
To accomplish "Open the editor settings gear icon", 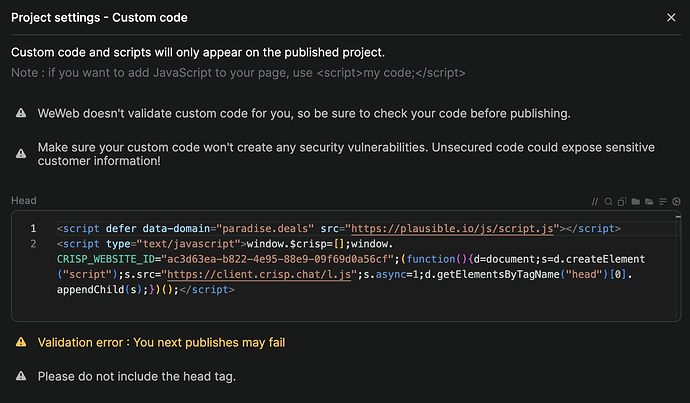I will 675,202.
